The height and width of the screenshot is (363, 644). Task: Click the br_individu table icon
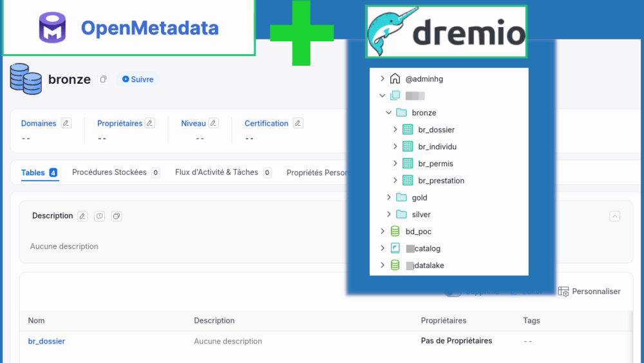[408, 146]
